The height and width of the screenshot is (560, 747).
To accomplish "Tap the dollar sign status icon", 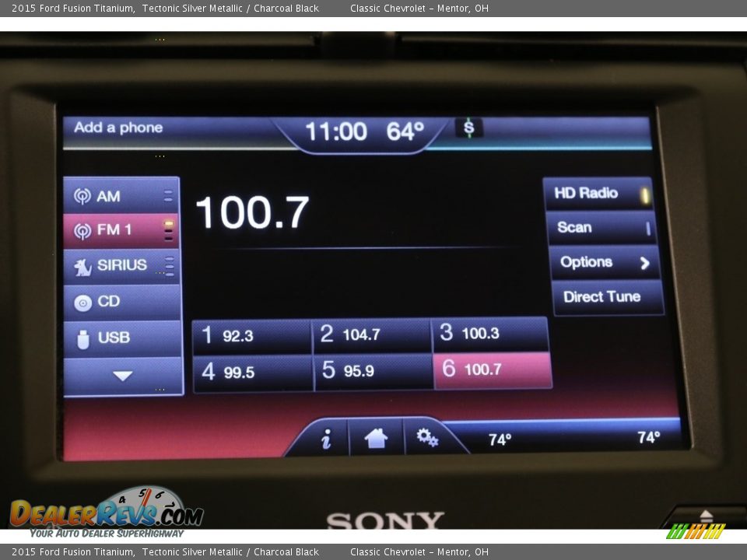I will (x=468, y=128).
